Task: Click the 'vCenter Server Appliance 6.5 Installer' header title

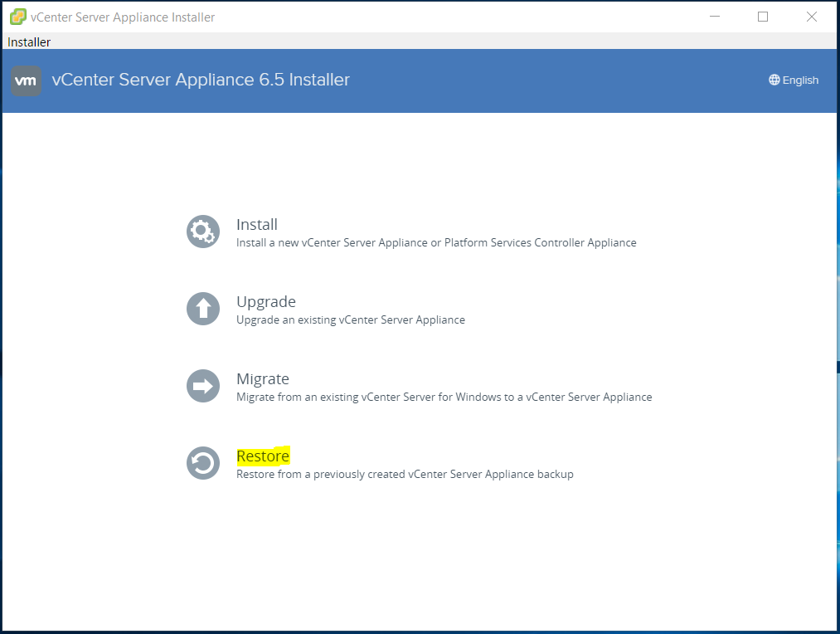Action: 201,80
